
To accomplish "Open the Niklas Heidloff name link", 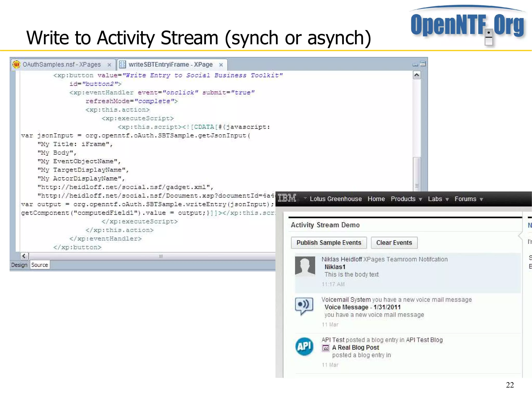I will [x=342, y=259].
